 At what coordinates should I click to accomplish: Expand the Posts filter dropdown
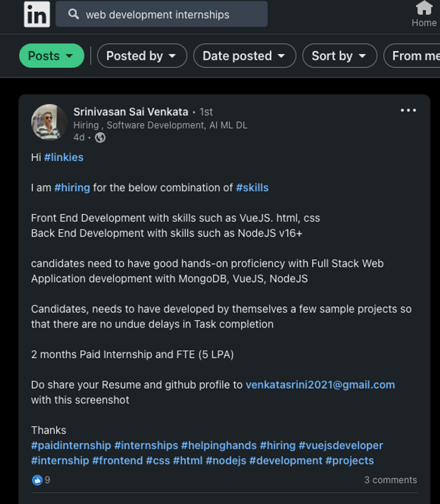click(x=52, y=56)
